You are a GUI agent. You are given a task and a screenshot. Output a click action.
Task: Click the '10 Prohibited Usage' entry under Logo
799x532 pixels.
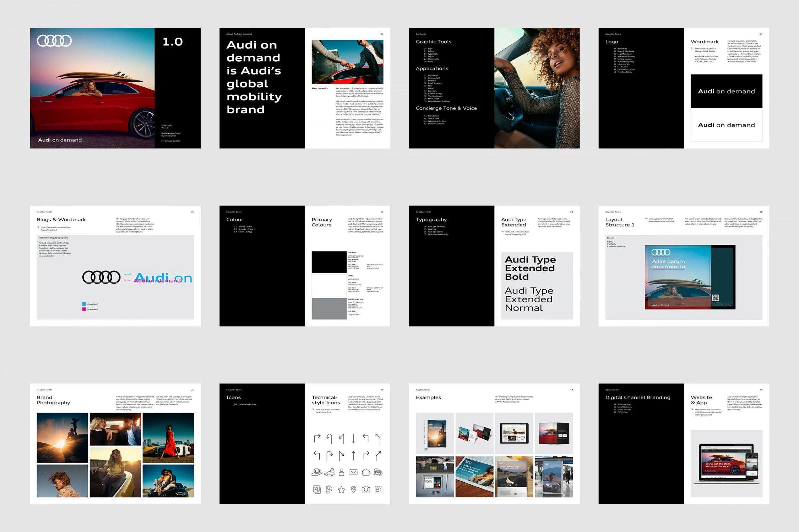pyautogui.click(x=623, y=72)
